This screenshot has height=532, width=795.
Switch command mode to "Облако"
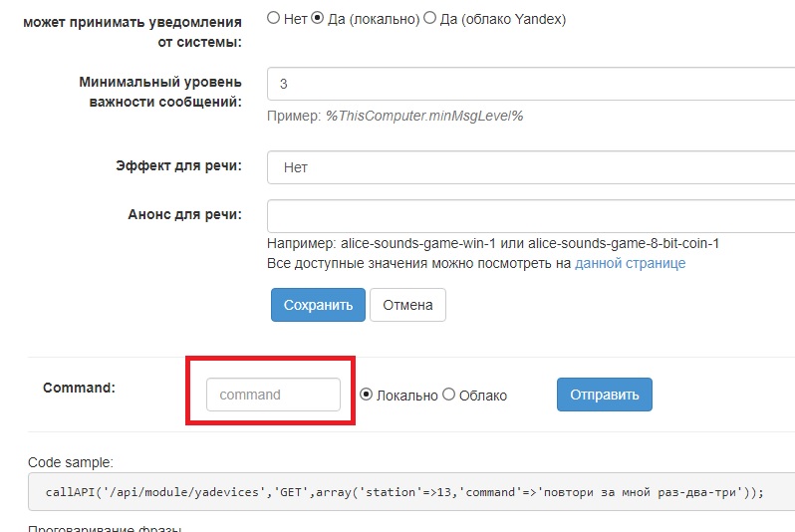[448, 395]
